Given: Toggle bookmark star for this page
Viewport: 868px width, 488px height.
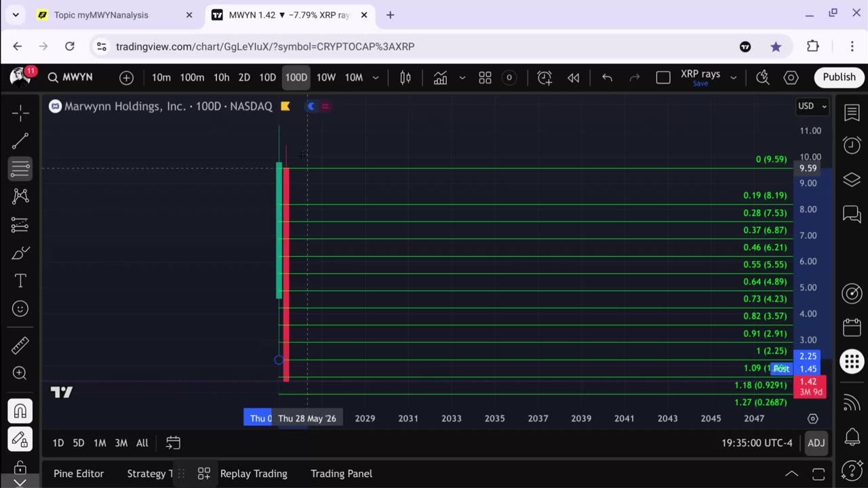Looking at the screenshot, I should coord(776,47).
